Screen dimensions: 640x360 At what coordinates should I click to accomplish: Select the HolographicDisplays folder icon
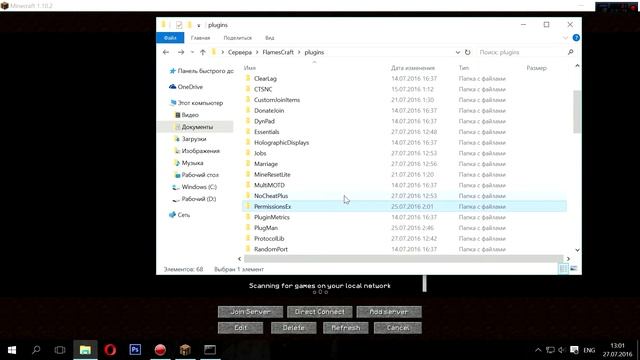248,142
